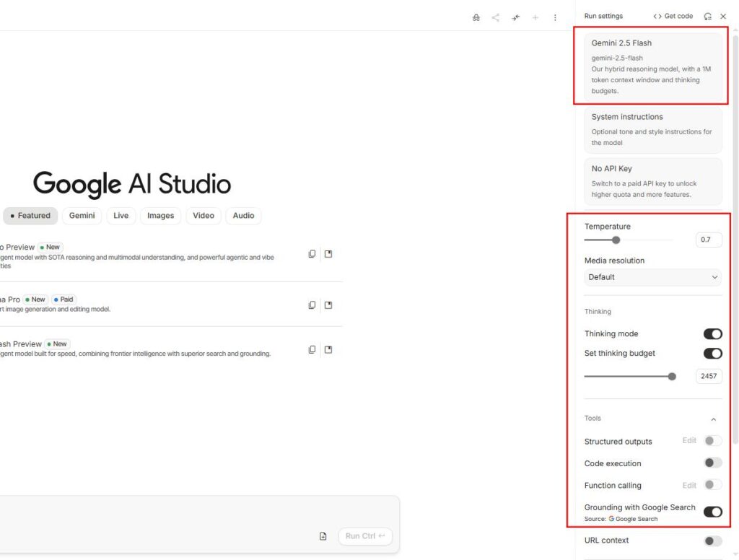The height and width of the screenshot is (560, 739).
Task: Click the incognito temporary chat icon
Action: pyautogui.click(x=476, y=17)
